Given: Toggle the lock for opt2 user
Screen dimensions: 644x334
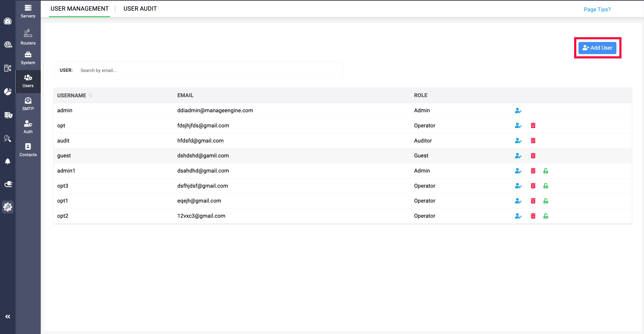Looking at the screenshot, I should [x=545, y=216].
